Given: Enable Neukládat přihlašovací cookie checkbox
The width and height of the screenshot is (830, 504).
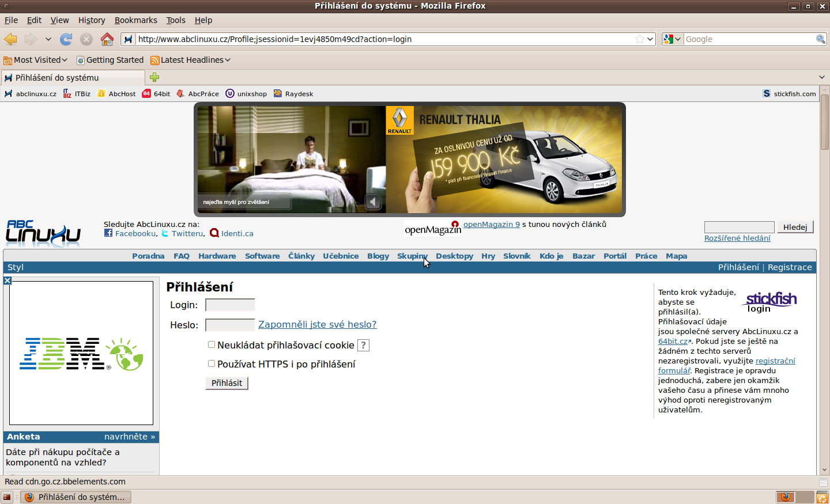Looking at the screenshot, I should tap(212, 344).
